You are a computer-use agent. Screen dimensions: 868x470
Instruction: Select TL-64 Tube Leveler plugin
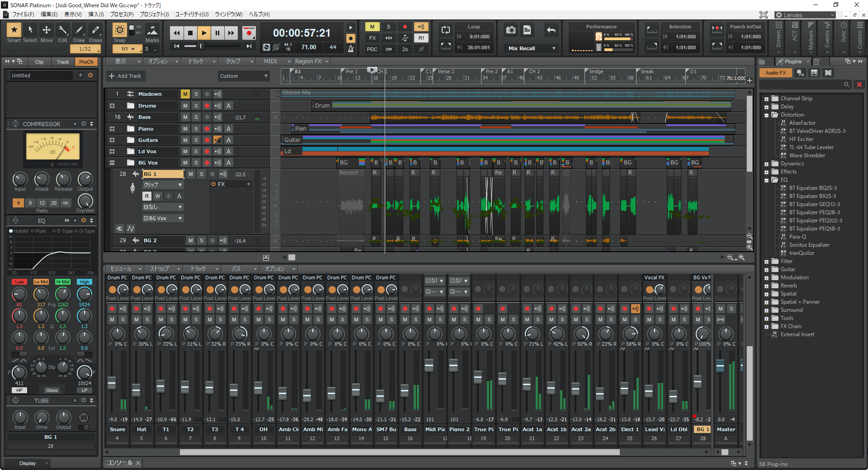811,147
